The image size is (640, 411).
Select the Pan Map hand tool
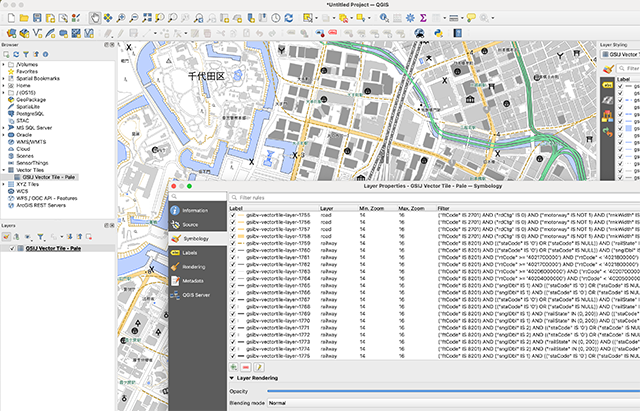95,18
